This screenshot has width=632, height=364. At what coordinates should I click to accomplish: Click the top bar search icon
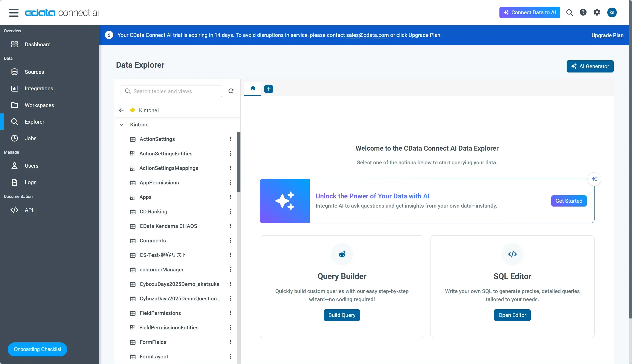pyautogui.click(x=569, y=12)
